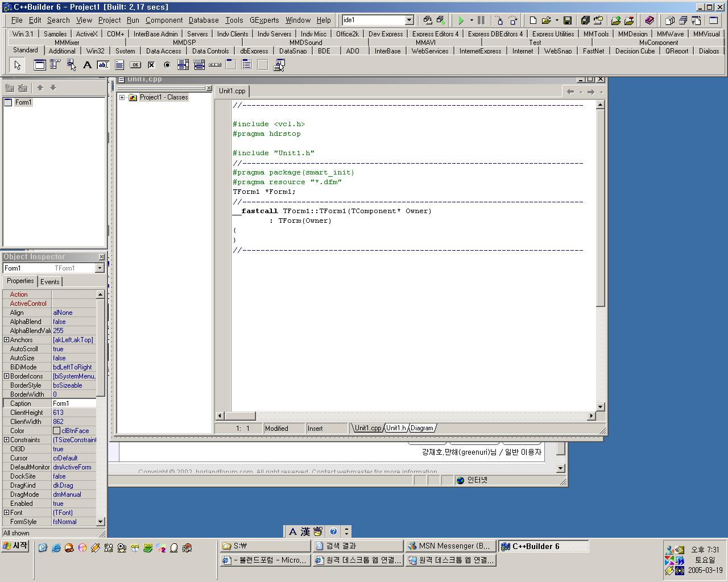The image size is (728, 582).
Task: Select the Button (OK) component in the palette
Action: pos(135,65)
